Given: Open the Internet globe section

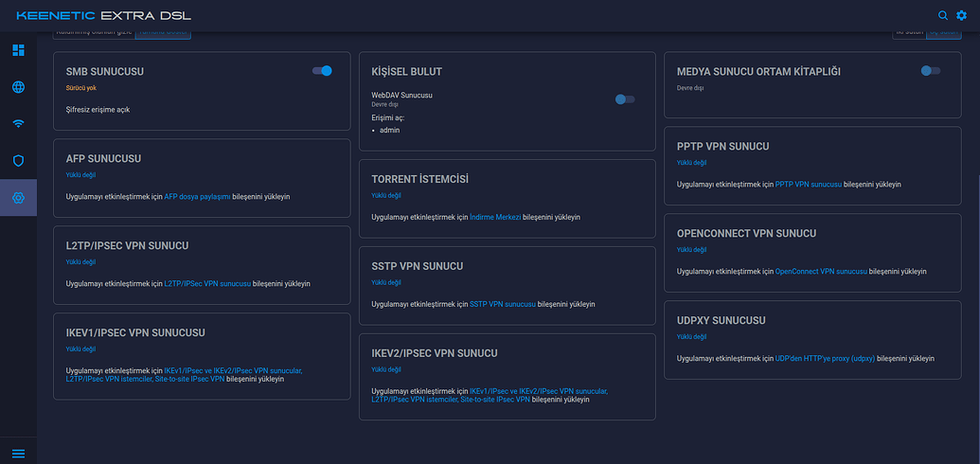Looking at the screenshot, I should [x=18, y=87].
